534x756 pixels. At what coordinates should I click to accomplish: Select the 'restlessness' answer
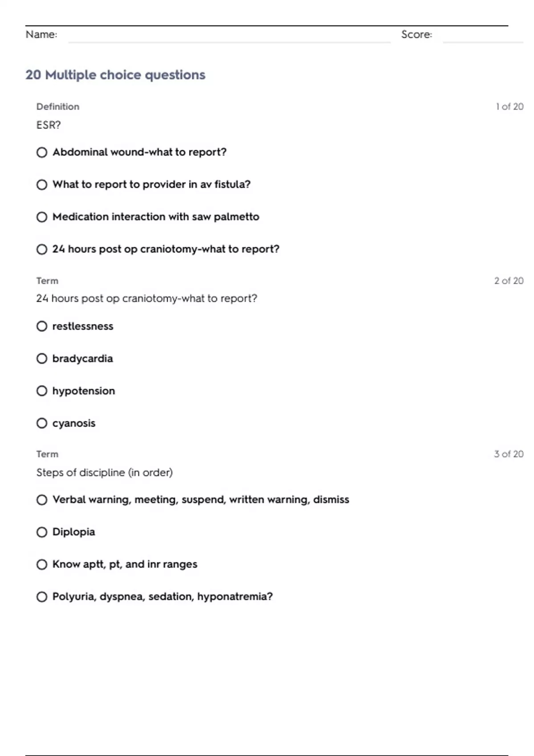point(42,326)
